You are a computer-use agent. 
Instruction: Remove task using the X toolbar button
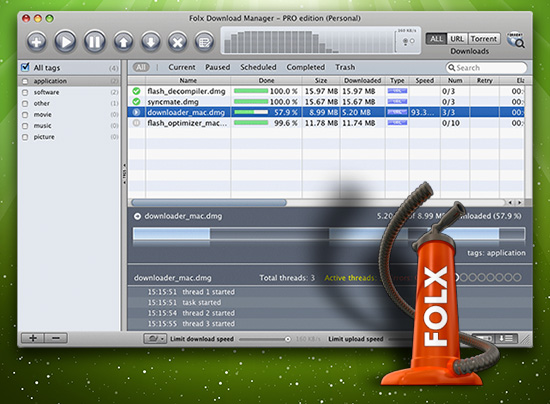[178, 42]
